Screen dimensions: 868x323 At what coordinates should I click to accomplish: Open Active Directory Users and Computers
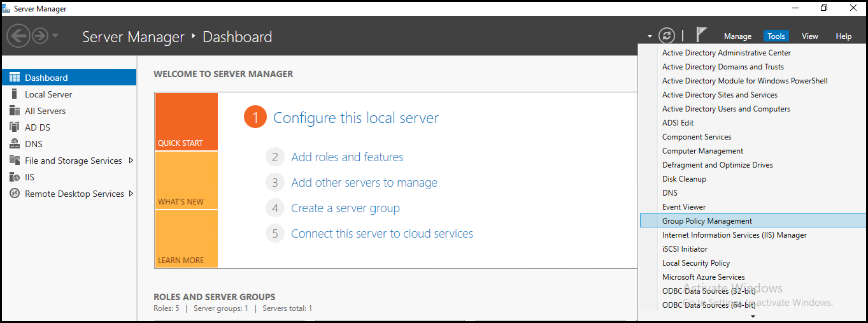click(x=726, y=109)
